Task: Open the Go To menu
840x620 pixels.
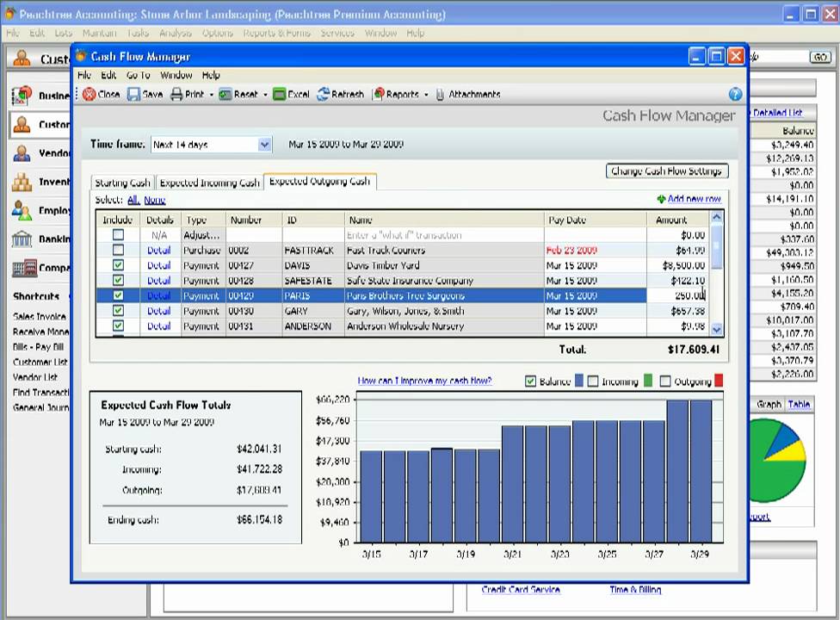Action: (x=139, y=75)
